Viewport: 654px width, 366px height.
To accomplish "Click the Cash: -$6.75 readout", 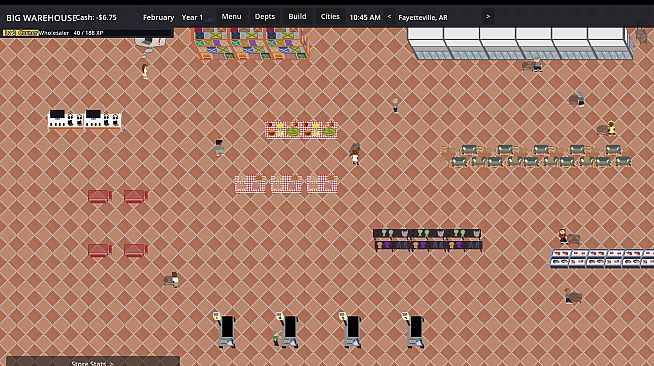I will pyautogui.click(x=96, y=18).
